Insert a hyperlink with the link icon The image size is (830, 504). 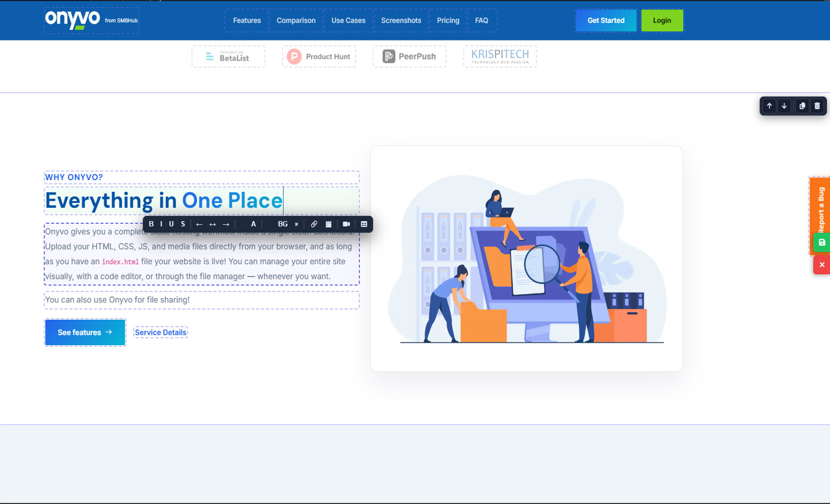[x=314, y=224]
